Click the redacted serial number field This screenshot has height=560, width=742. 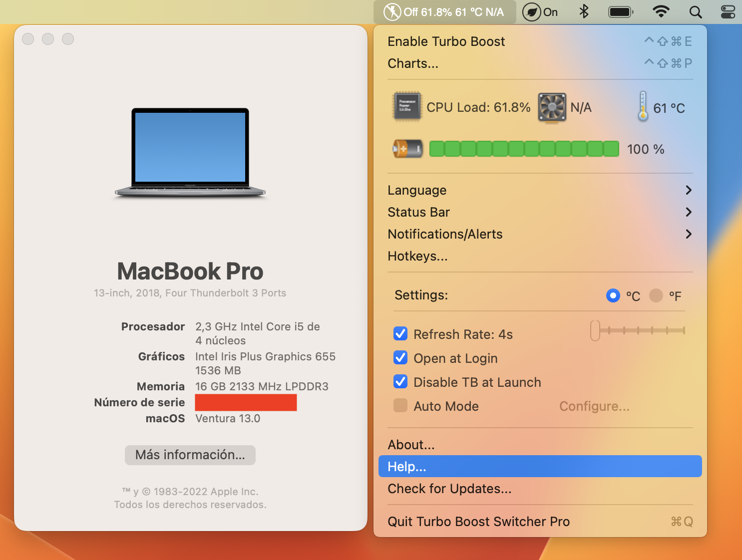coord(246,402)
